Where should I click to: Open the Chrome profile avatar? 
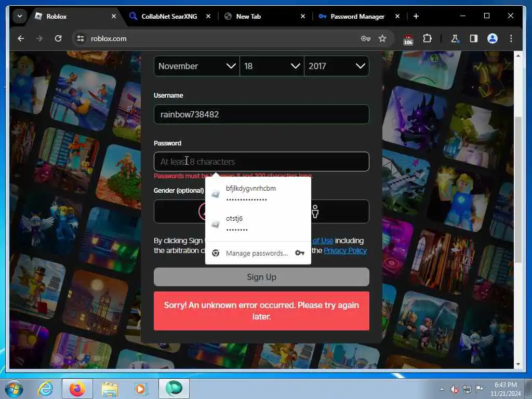[493, 38]
